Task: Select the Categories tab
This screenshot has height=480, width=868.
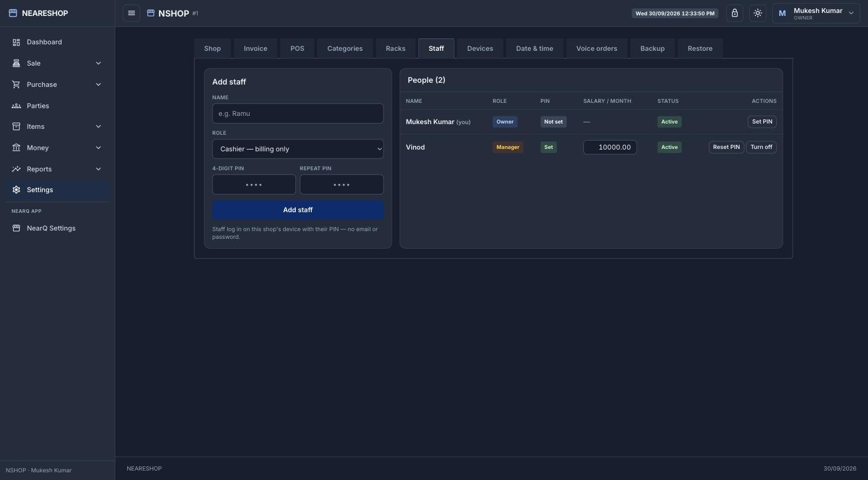Action: 345,48
